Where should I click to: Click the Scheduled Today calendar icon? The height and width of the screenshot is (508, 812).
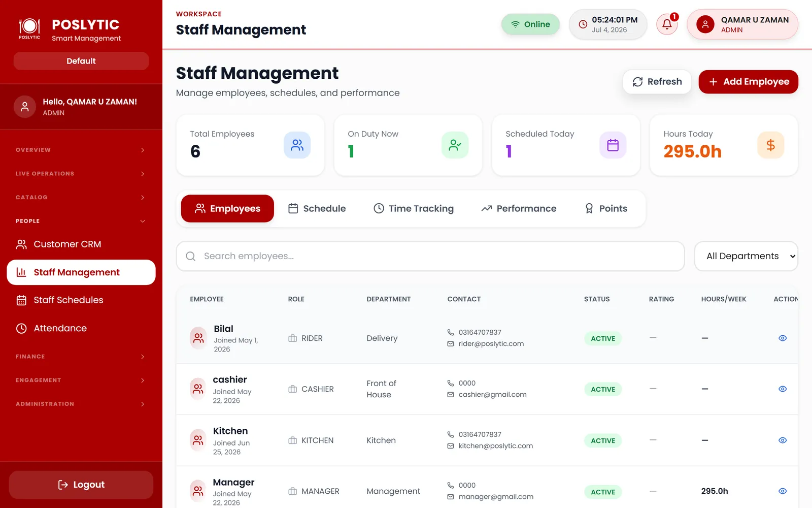pyautogui.click(x=613, y=145)
